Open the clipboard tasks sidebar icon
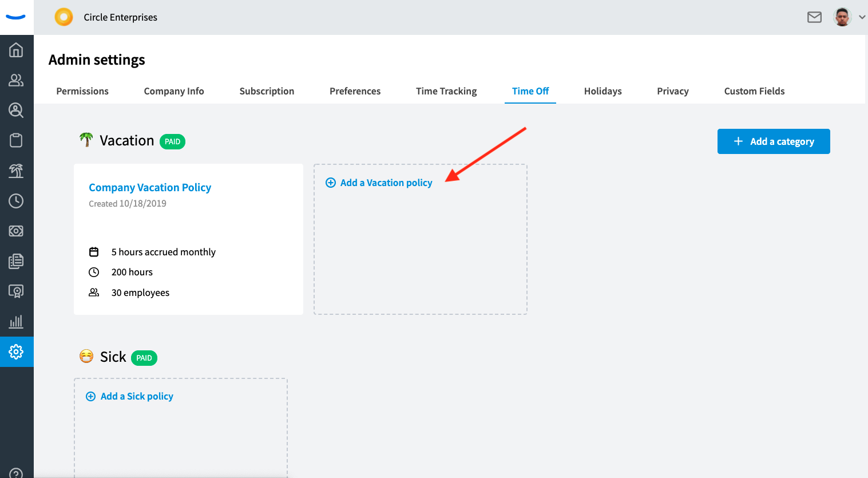Viewport: 868px width, 478px height. pos(16,140)
